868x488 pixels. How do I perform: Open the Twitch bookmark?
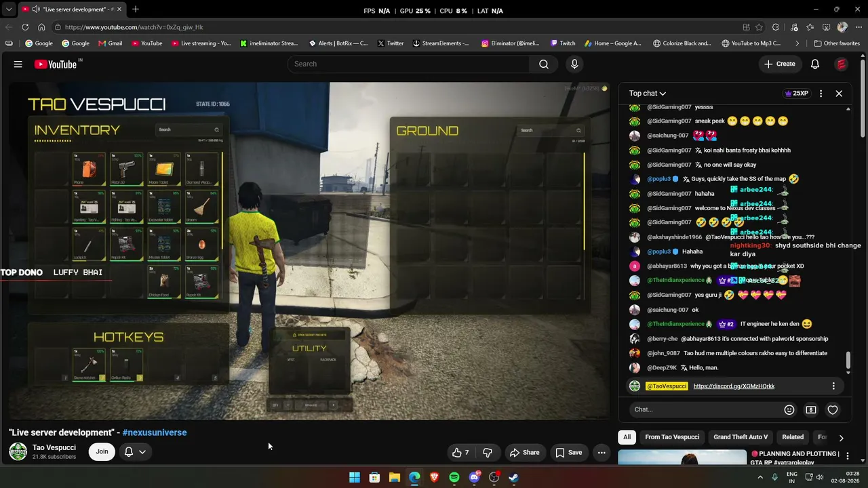563,43
